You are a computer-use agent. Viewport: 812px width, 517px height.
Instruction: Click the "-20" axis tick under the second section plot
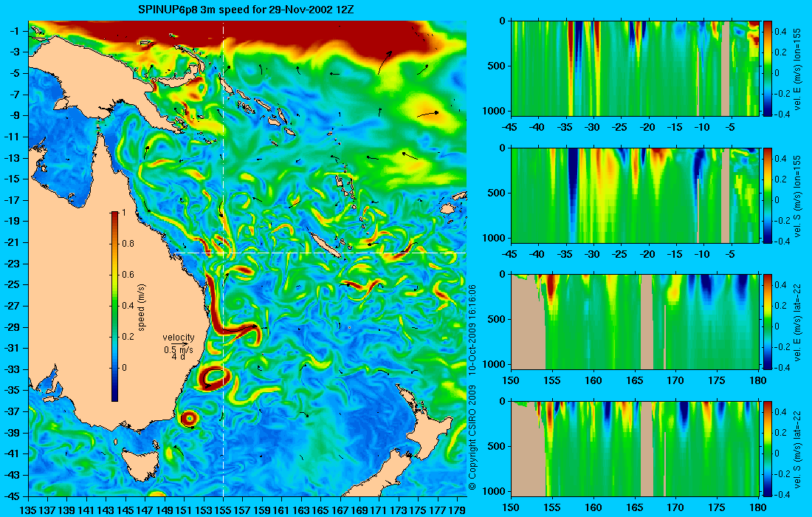pyautogui.click(x=647, y=254)
